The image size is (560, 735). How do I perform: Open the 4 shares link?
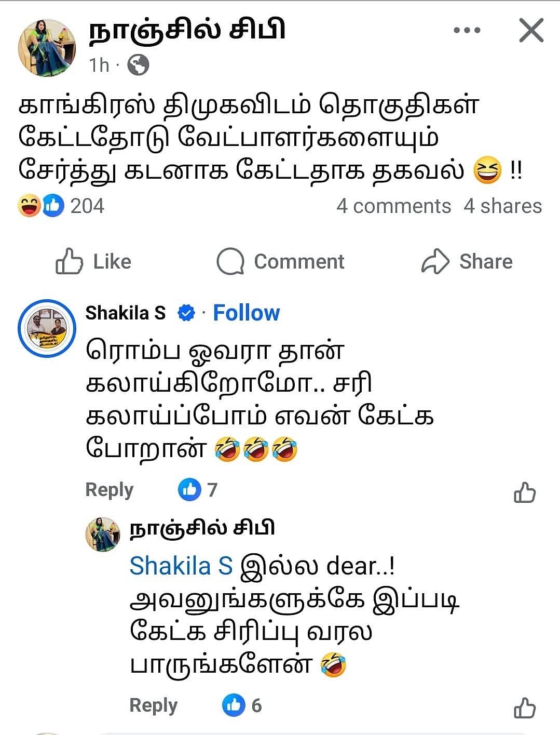(502, 206)
